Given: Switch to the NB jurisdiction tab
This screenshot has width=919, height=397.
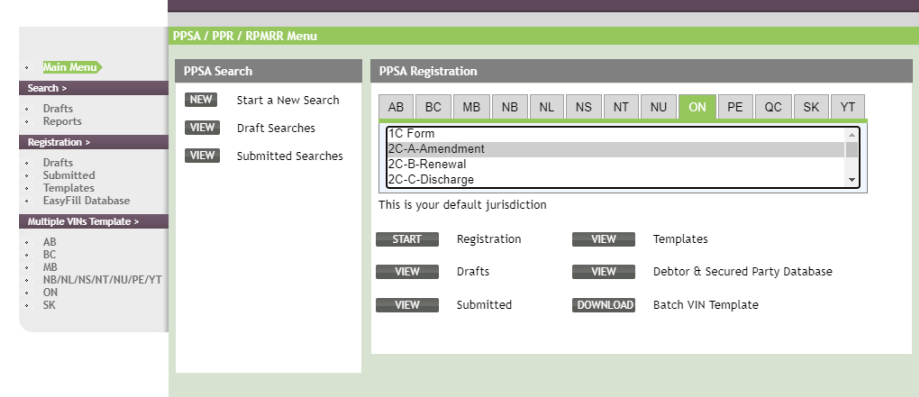Looking at the screenshot, I should (x=510, y=107).
